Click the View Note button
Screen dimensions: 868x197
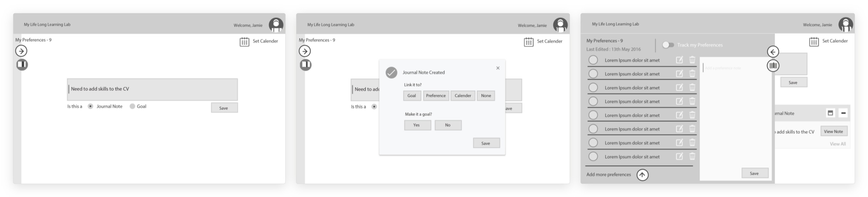(834, 132)
